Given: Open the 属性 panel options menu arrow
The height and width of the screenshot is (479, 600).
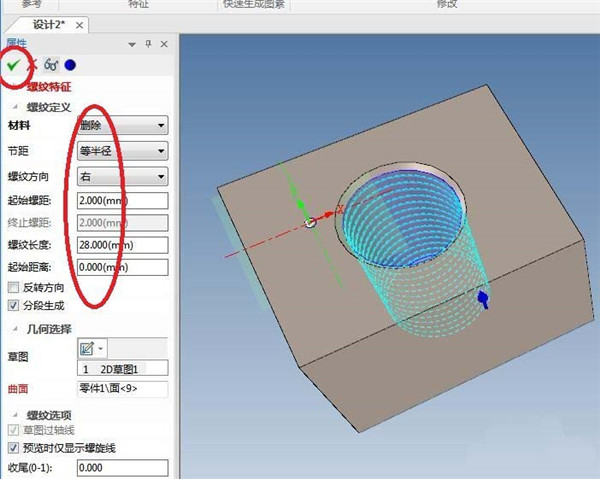Looking at the screenshot, I should pos(133,44).
